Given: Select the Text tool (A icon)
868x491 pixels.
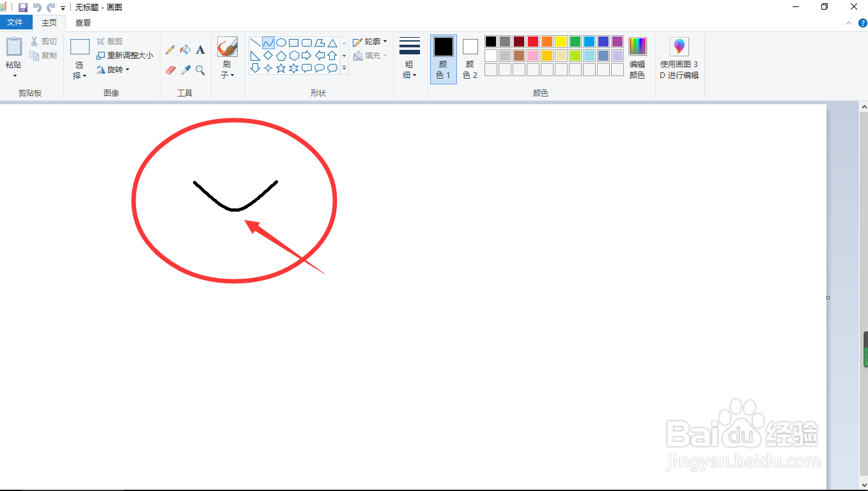Looking at the screenshot, I should pyautogui.click(x=201, y=50).
